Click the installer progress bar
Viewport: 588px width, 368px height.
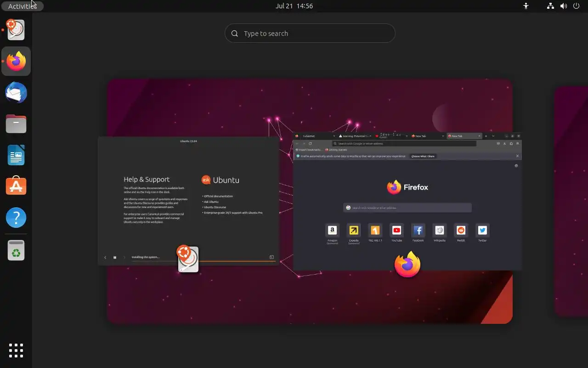coord(204,261)
